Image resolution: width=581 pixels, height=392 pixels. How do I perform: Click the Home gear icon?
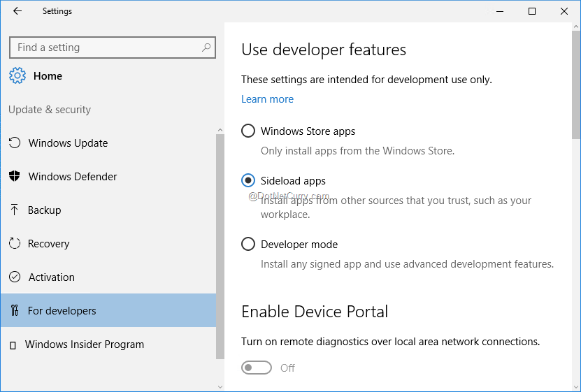click(17, 75)
